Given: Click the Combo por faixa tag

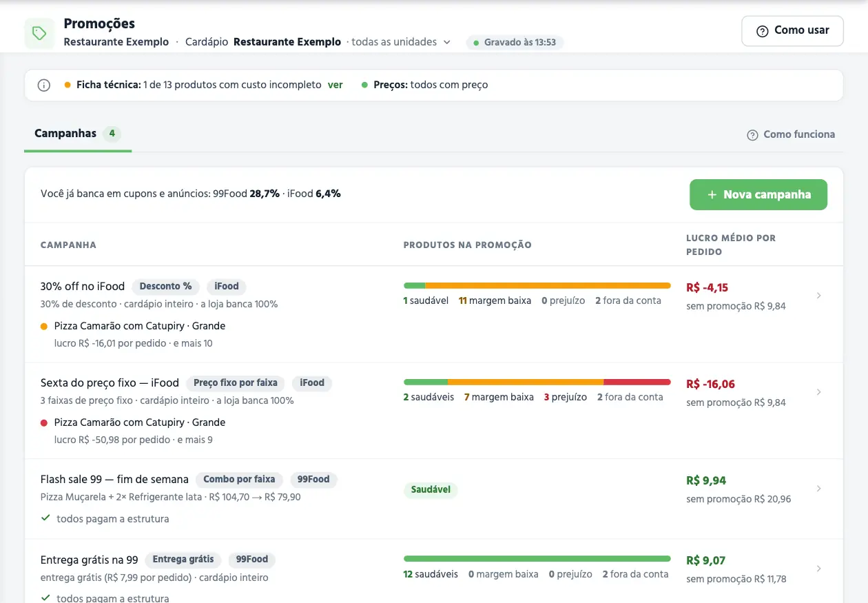Looking at the screenshot, I should click(x=239, y=480).
